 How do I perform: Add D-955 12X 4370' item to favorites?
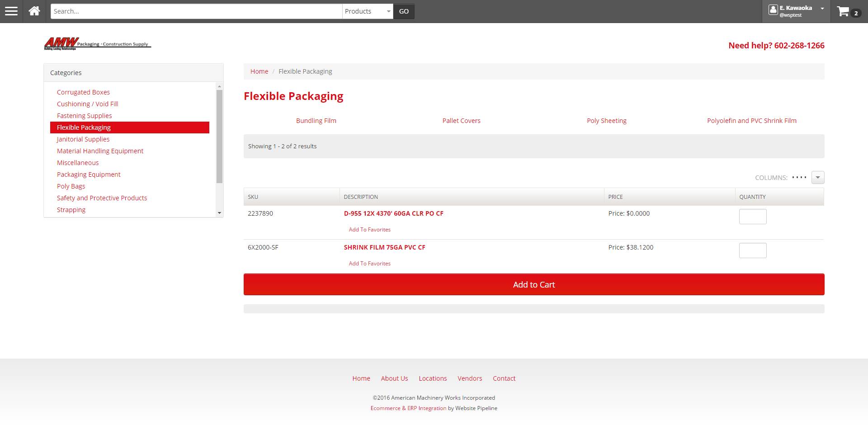(x=369, y=229)
